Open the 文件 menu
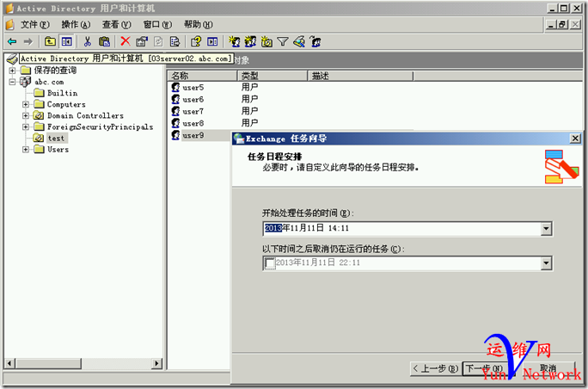 (35, 25)
